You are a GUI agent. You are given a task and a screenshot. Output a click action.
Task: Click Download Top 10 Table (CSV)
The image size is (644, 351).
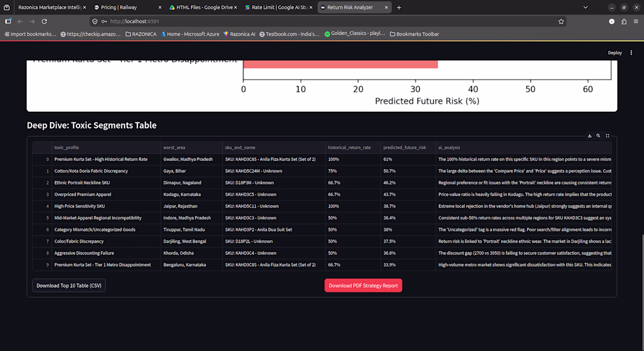tap(69, 285)
